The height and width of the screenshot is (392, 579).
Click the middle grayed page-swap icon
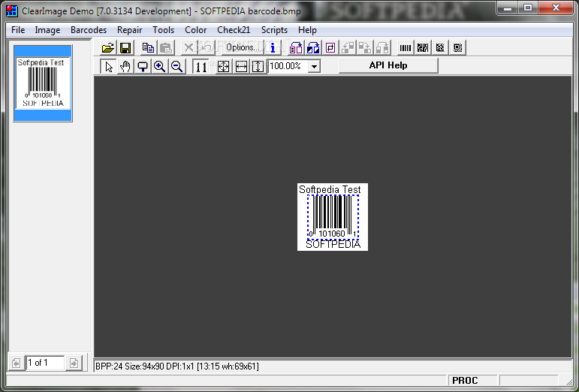coord(365,47)
